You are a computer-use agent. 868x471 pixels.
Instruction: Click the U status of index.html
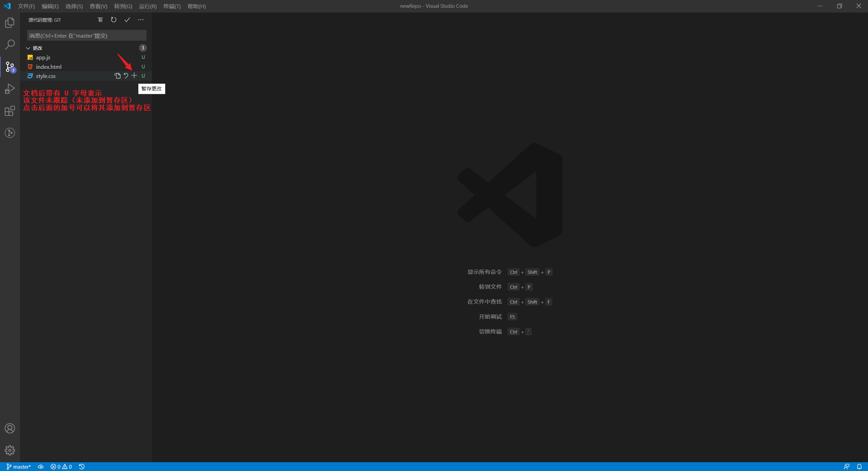[x=143, y=67]
